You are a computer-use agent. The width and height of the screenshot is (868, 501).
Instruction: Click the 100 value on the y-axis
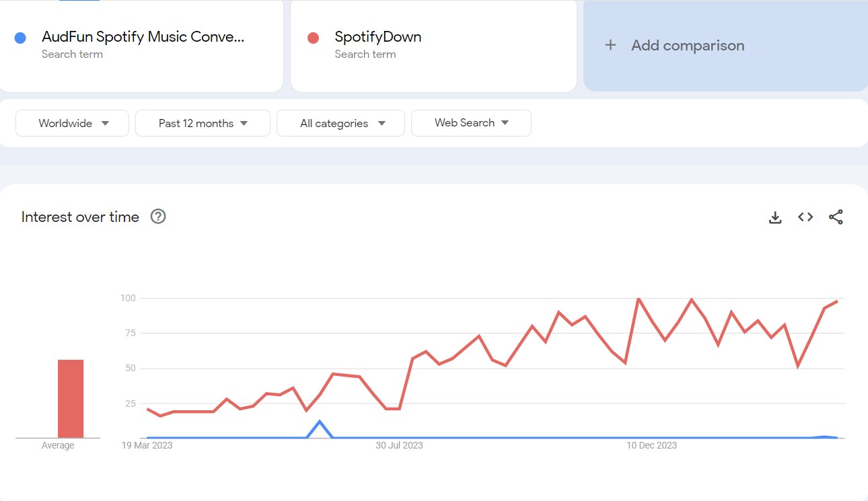(x=128, y=298)
